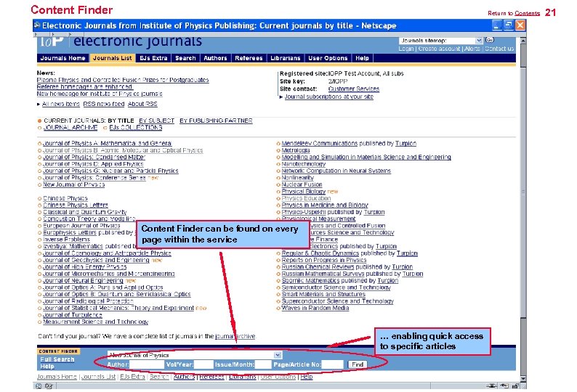This screenshot has width=577, height=392.
Task: Click the Page/Article No input field
Action: coord(333,364)
